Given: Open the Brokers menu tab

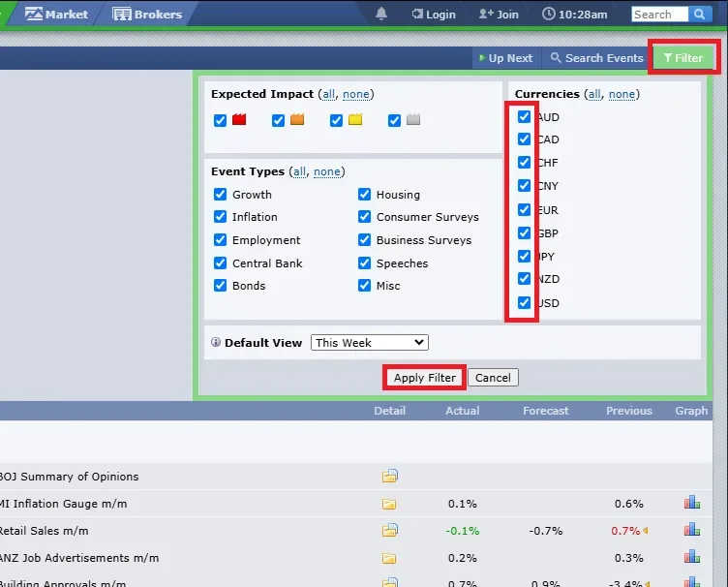Looking at the screenshot, I should (x=147, y=14).
